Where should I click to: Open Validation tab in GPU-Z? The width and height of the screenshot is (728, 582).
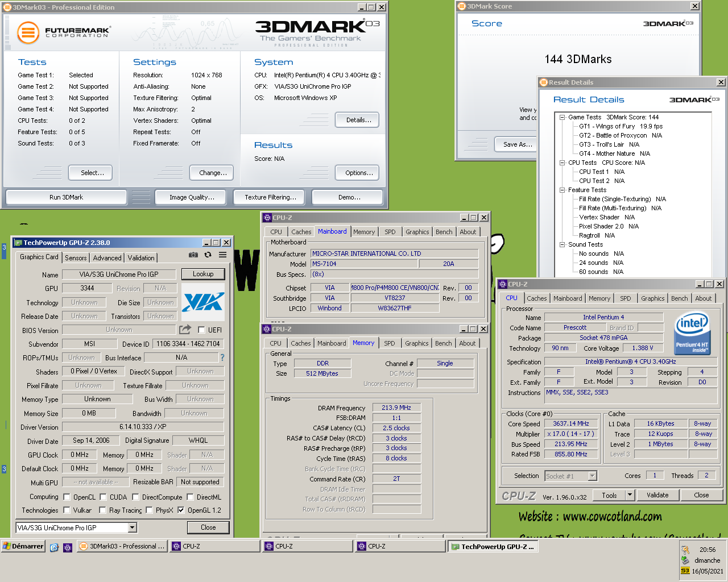pyautogui.click(x=141, y=258)
